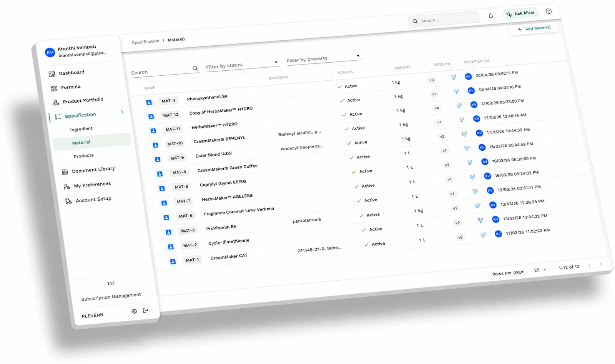
Task: Open Dashboard in the sidebar
Action: pyautogui.click(x=66, y=73)
